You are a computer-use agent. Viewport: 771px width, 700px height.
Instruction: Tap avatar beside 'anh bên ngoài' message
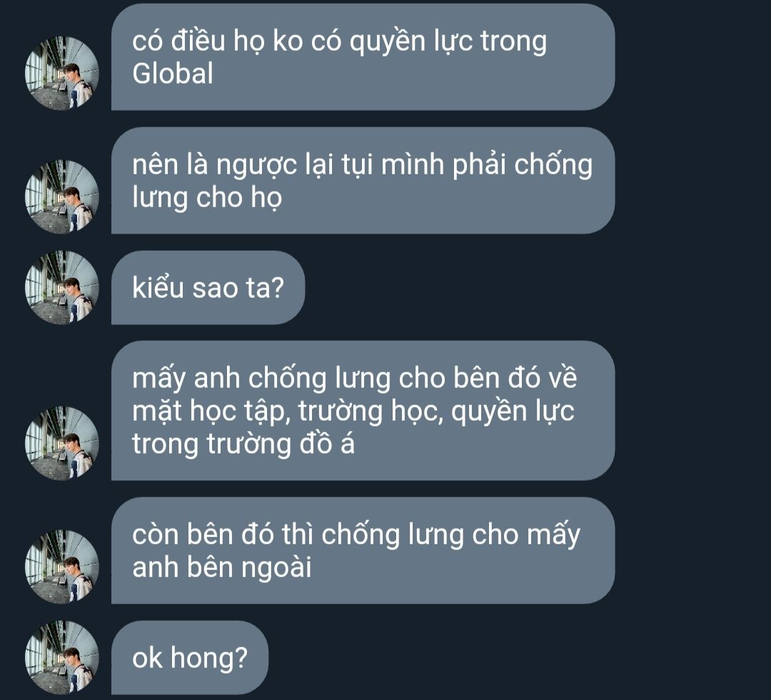tap(62, 566)
